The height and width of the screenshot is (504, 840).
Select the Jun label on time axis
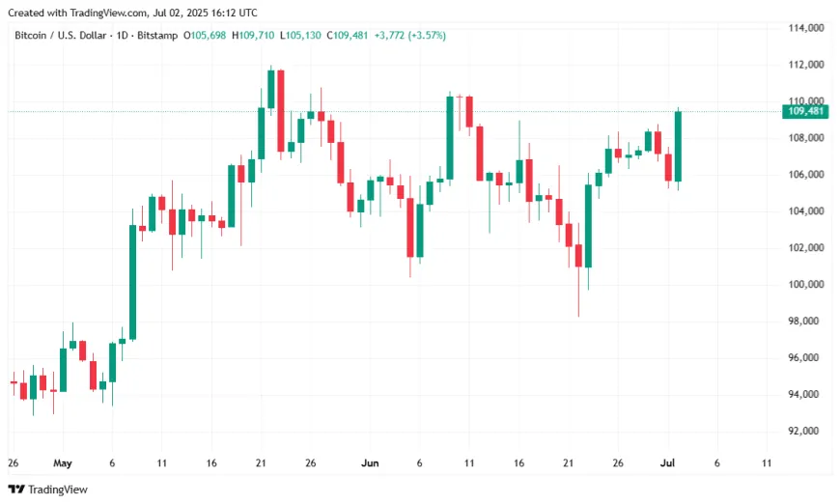[370, 463]
